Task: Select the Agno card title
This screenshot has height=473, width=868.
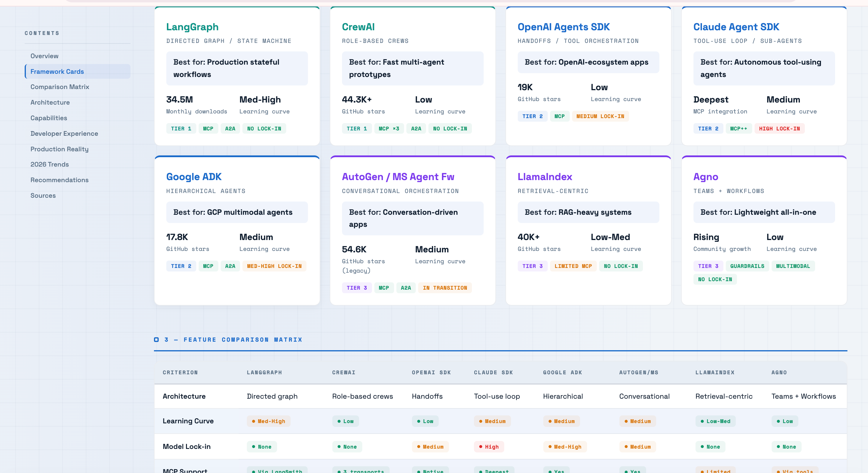Action: (706, 177)
